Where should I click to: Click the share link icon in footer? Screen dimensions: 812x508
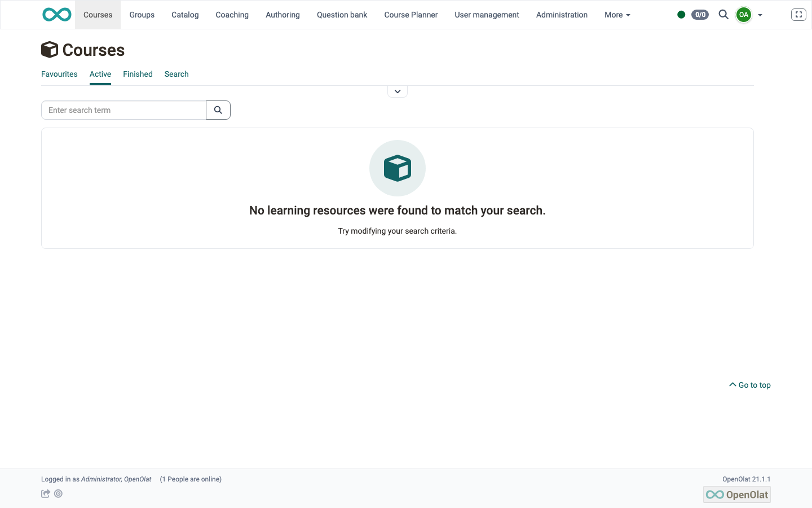pyautogui.click(x=46, y=493)
